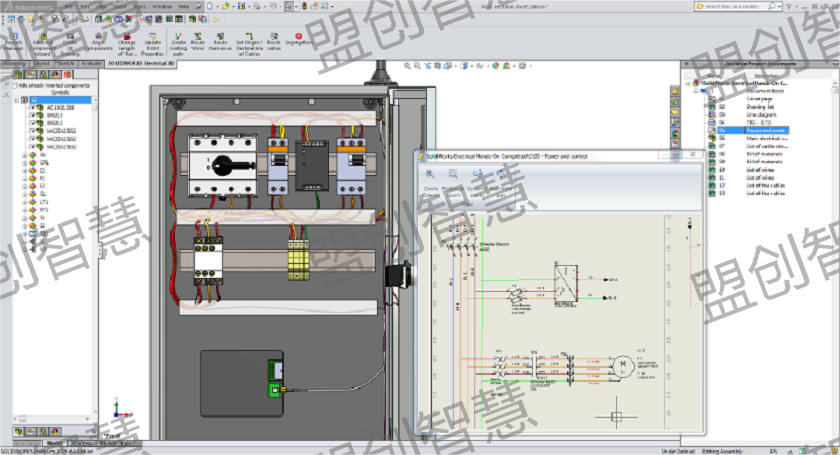Choose the Change Length of Rail tool

127,44
